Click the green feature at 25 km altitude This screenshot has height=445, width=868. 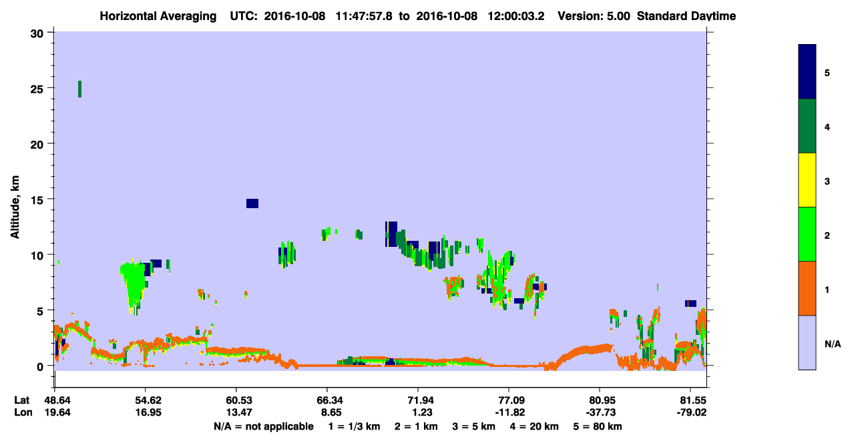(79, 89)
